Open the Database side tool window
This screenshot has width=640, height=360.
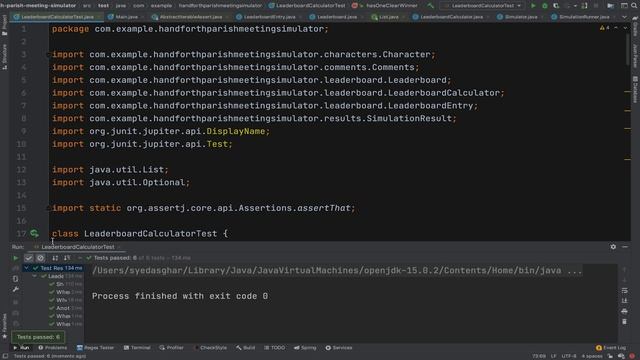[x=636, y=89]
